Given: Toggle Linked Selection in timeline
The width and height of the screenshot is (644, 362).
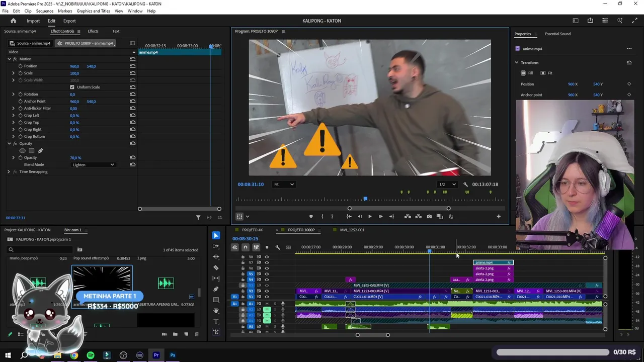Looking at the screenshot, I should pyautogui.click(x=256, y=247).
